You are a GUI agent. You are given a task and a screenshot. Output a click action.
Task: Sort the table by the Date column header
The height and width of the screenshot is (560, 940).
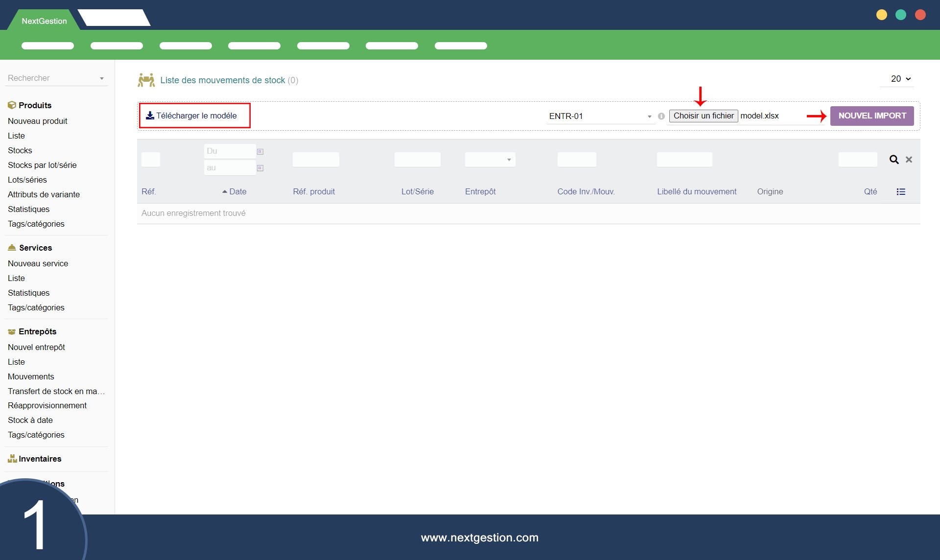tap(237, 192)
